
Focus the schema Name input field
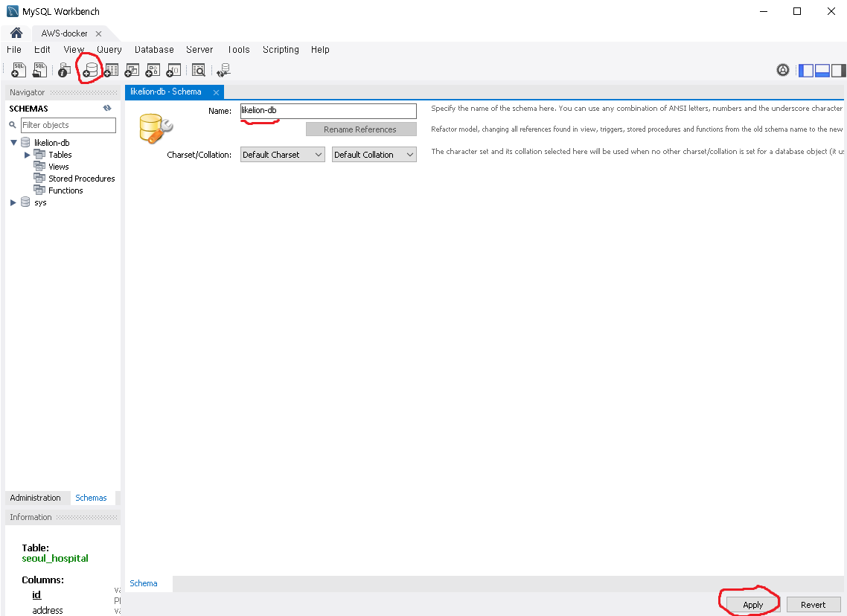coord(328,111)
